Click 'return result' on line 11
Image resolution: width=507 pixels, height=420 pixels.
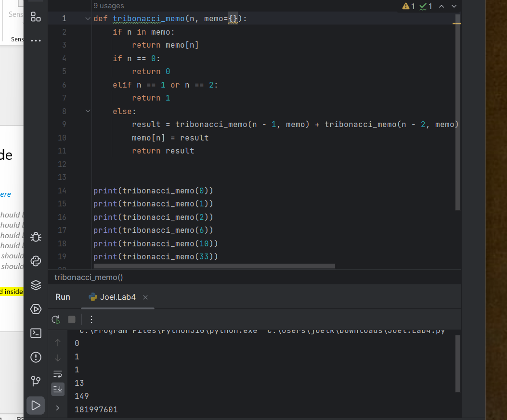point(163,151)
